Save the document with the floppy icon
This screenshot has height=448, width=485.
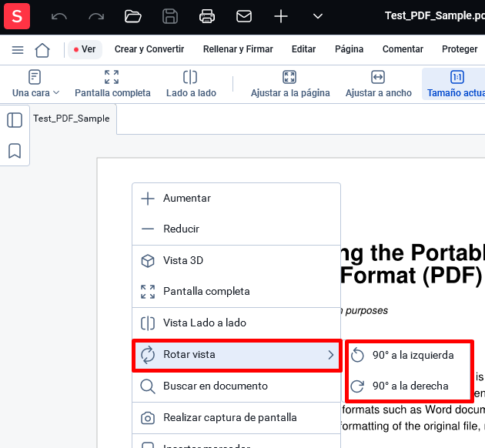[x=170, y=16]
